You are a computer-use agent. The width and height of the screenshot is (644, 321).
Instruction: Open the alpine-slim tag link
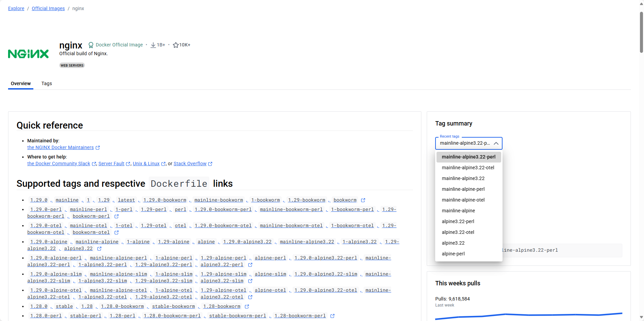pos(270,274)
